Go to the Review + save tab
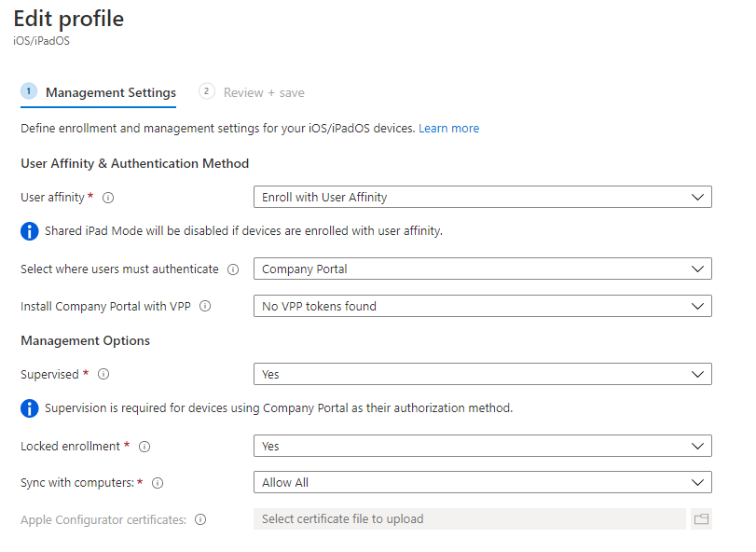Viewport: 756px width, 552px height. click(x=264, y=92)
